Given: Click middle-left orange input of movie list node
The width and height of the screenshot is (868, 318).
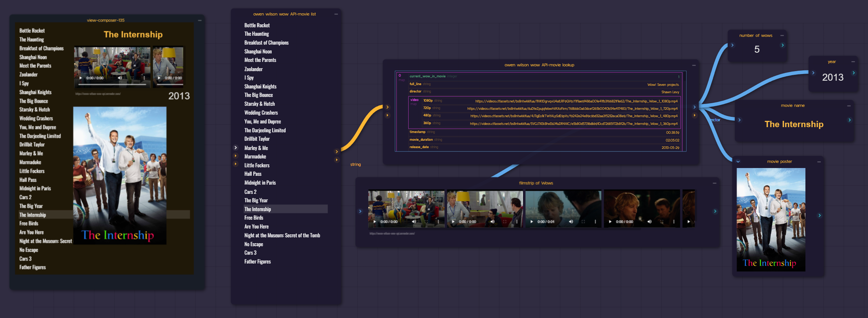Looking at the screenshot, I should tap(236, 156).
